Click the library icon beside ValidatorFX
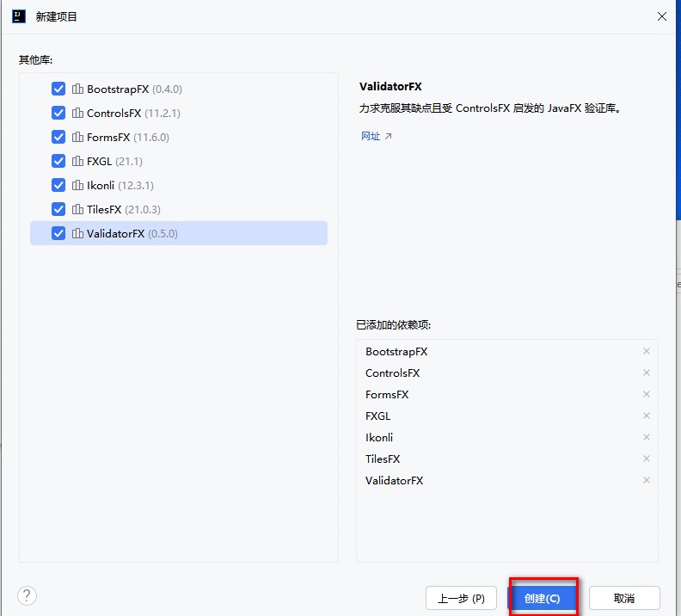This screenshot has height=616, width=681. [77, 234]
